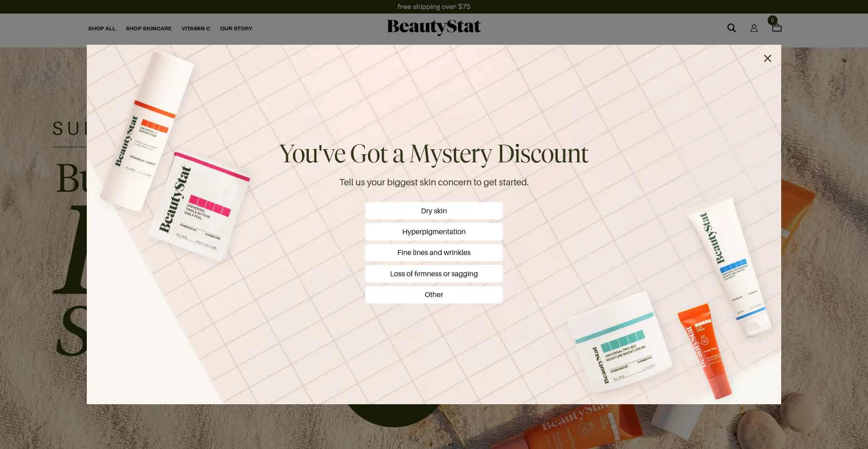Go to the Vitamin C menu item

[196, 28]
